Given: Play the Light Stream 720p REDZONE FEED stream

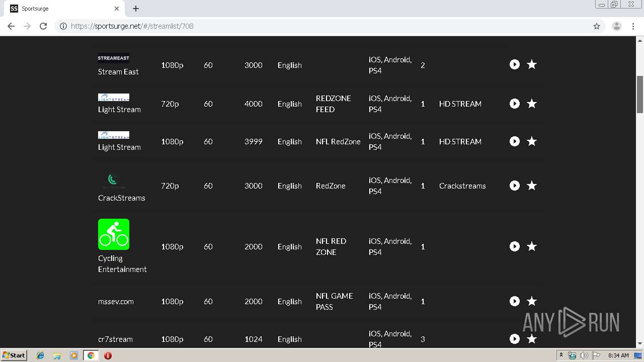Looking at the screenshot, I should point(514,104).
